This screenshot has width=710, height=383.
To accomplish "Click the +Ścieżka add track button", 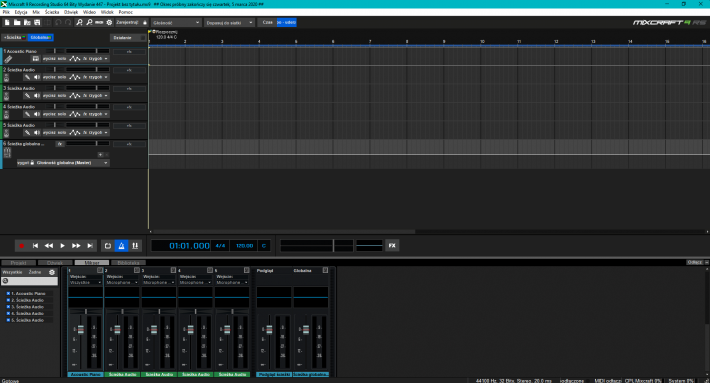I will point(14,38).
